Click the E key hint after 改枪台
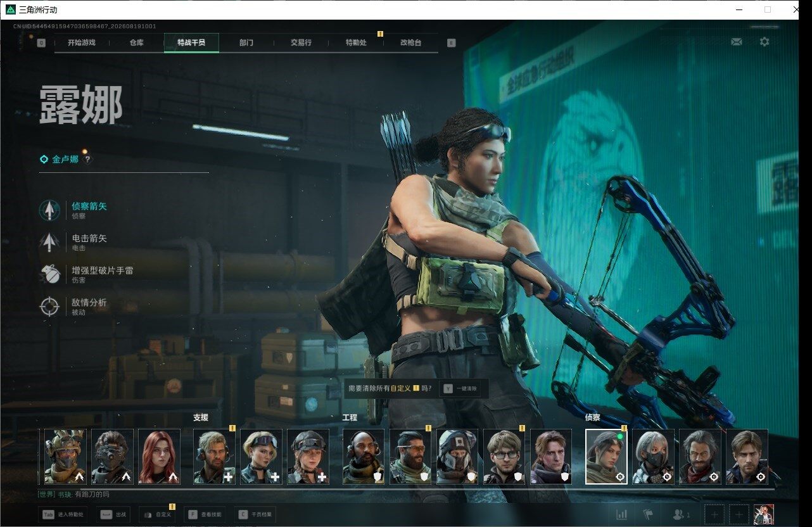This screenshot has height=527, width=812. (451, 43)
